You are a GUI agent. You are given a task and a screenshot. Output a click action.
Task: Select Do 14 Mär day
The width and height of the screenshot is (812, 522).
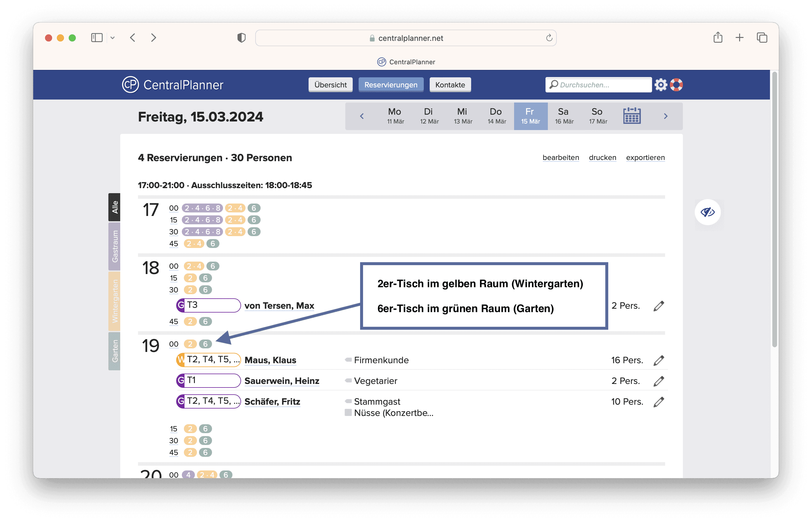coord(497,116)
